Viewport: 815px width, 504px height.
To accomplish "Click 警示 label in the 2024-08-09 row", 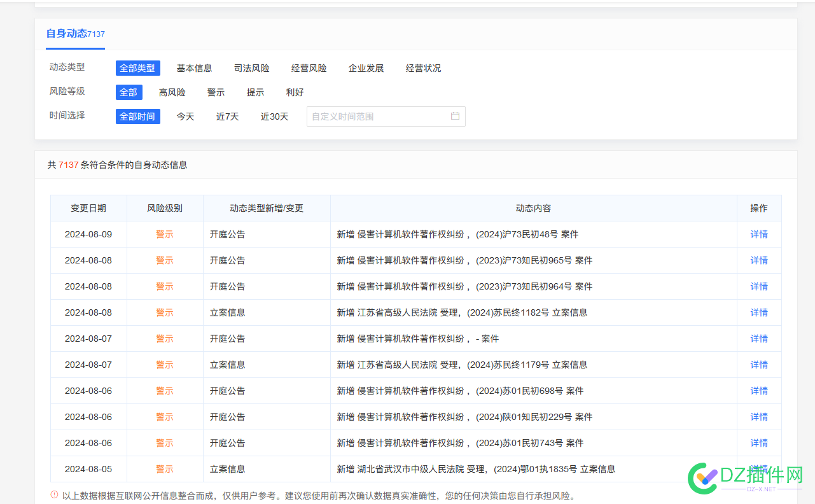I will point(165,234).
